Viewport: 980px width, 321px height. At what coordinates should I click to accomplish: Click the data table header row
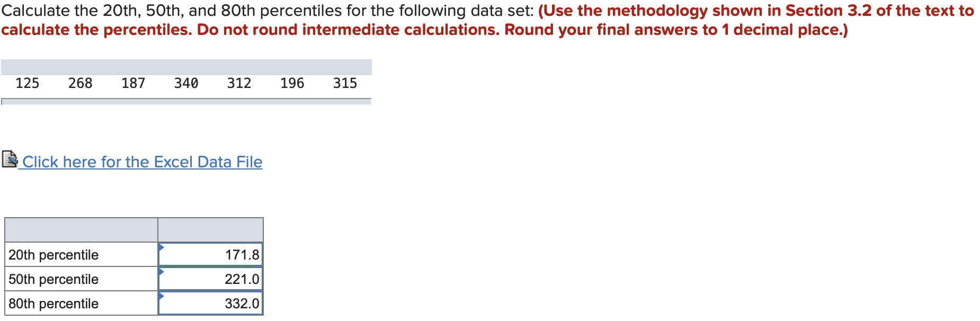point(185,66)
